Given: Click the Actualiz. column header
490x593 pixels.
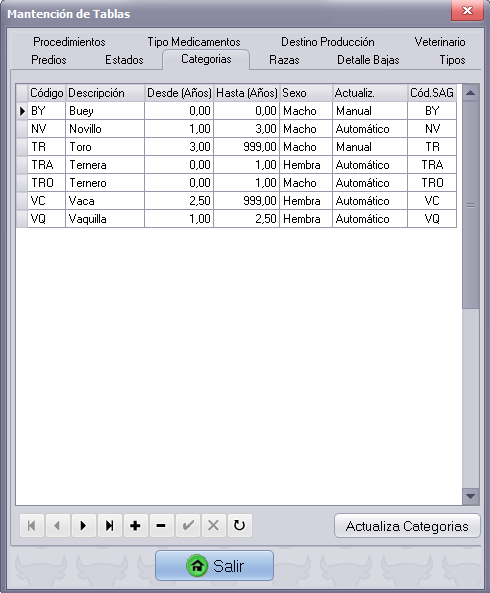Looking at the screenshot, I should tap(370, 93).
